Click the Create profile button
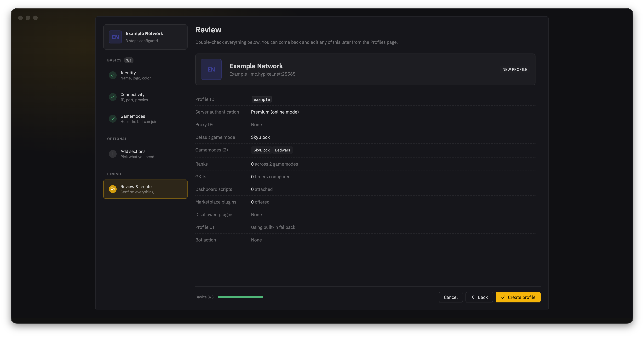Image resolution: width=644 pixels, height=337 pixels. (x=518, y=297)
